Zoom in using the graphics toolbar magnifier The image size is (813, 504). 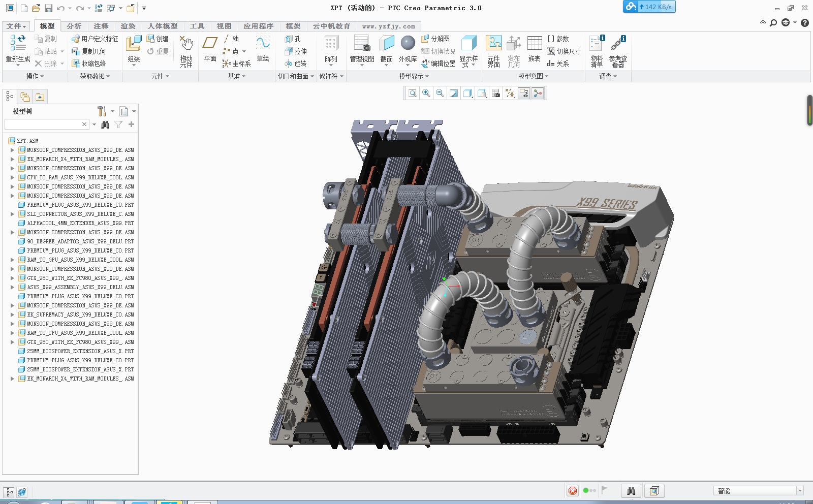point(426,93)
